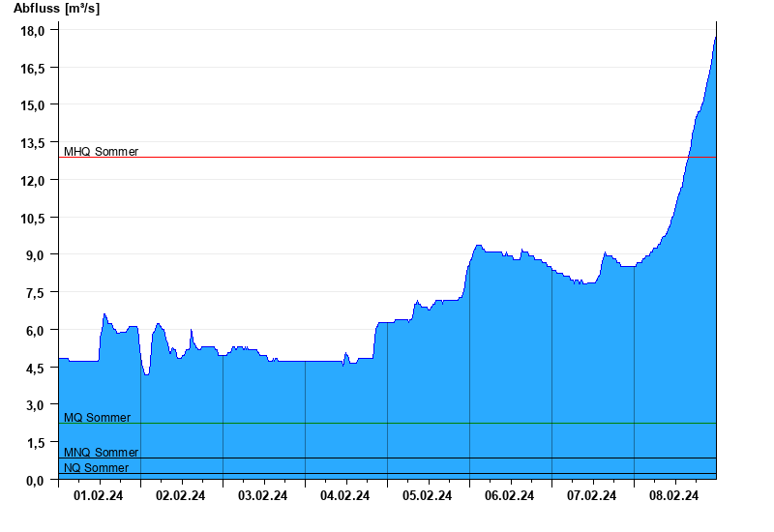
Task: Select the 01.02.24 date label
Action: (x=99, y=495)
